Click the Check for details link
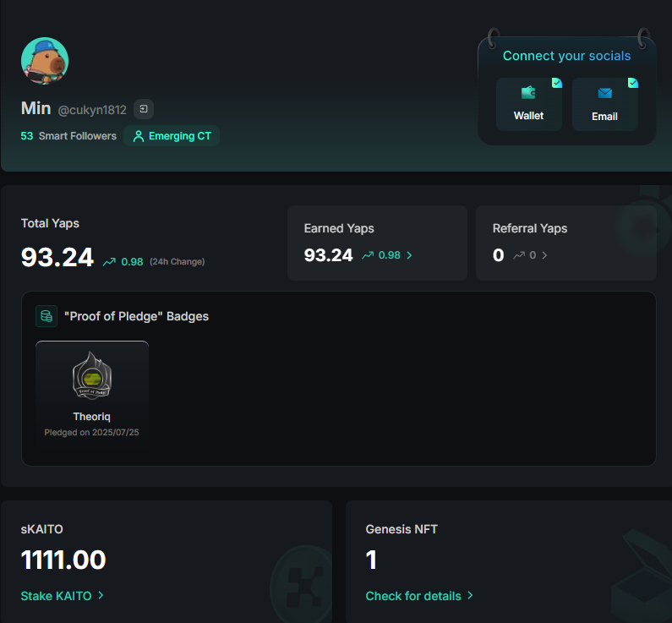The image size is (672, 623). (x=413, y=596)
